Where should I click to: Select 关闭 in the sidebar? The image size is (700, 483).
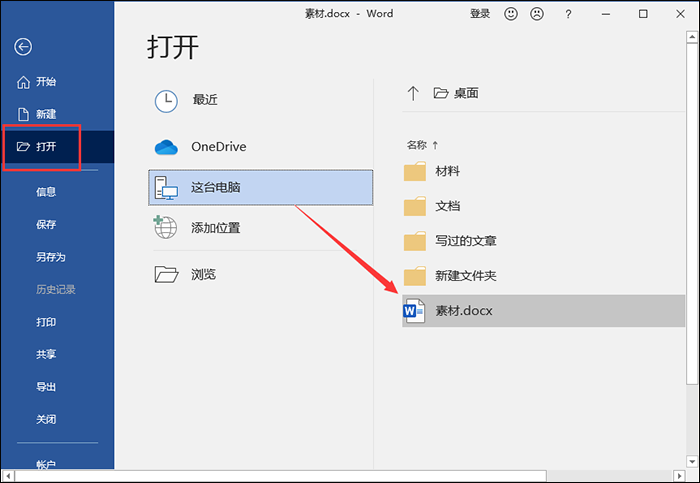(46, 420)
